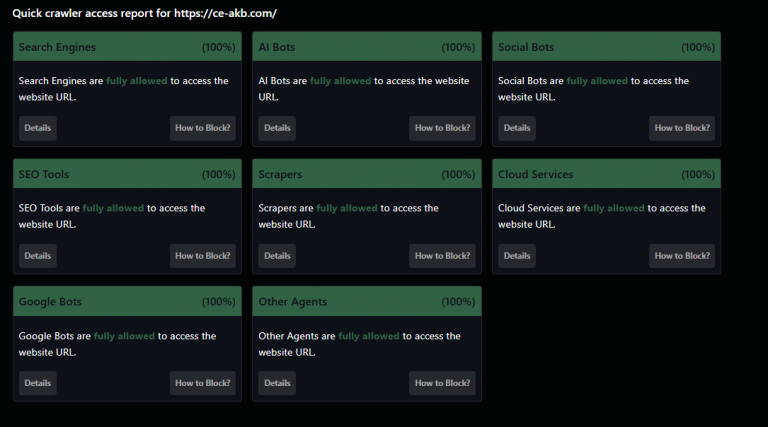The image size is (768, 427).
Task: Click 'fully allowed' in Scrapers description
Action: tap(347, 208)
